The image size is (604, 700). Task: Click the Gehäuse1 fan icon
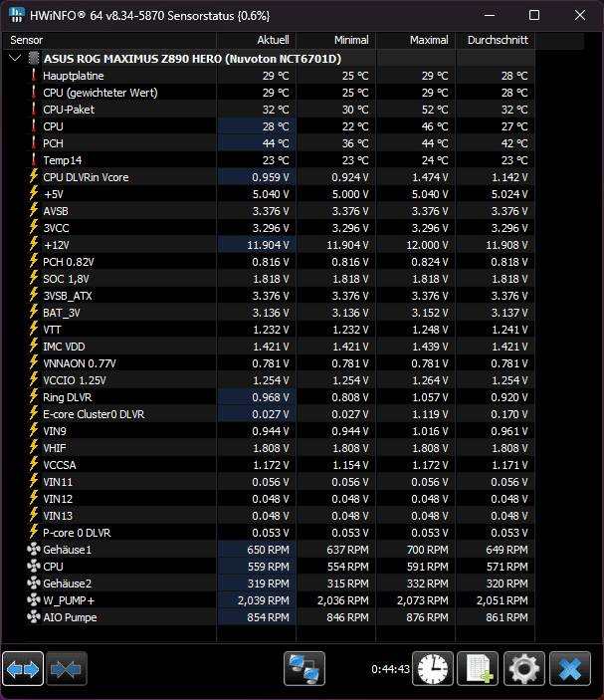(x=34, y=549)
